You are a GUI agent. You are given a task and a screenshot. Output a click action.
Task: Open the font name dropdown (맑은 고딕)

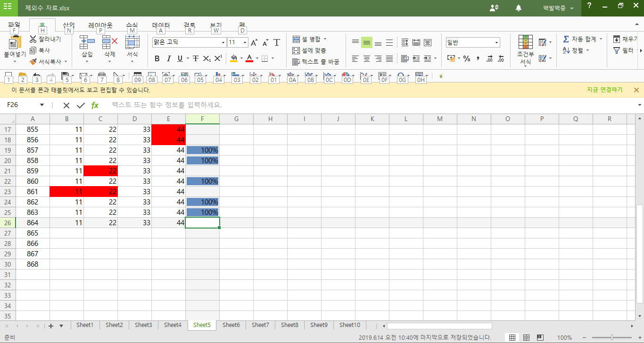(223, 42)
